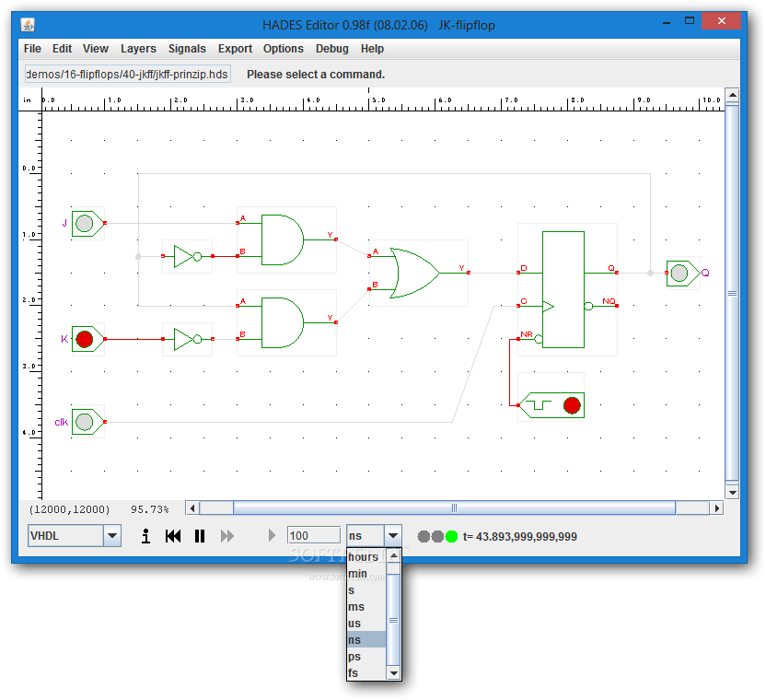
Task: Pause the running simulation
Action: coord(200,535)
